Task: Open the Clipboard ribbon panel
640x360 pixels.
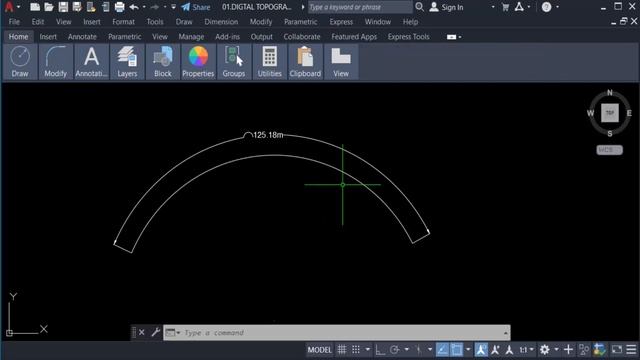Action: coord(305,62)
